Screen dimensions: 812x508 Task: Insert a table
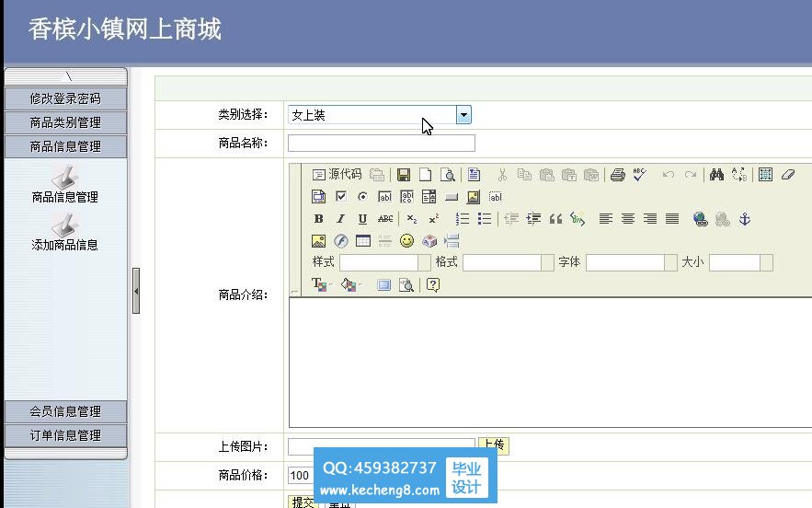click(x=363, y=241)
